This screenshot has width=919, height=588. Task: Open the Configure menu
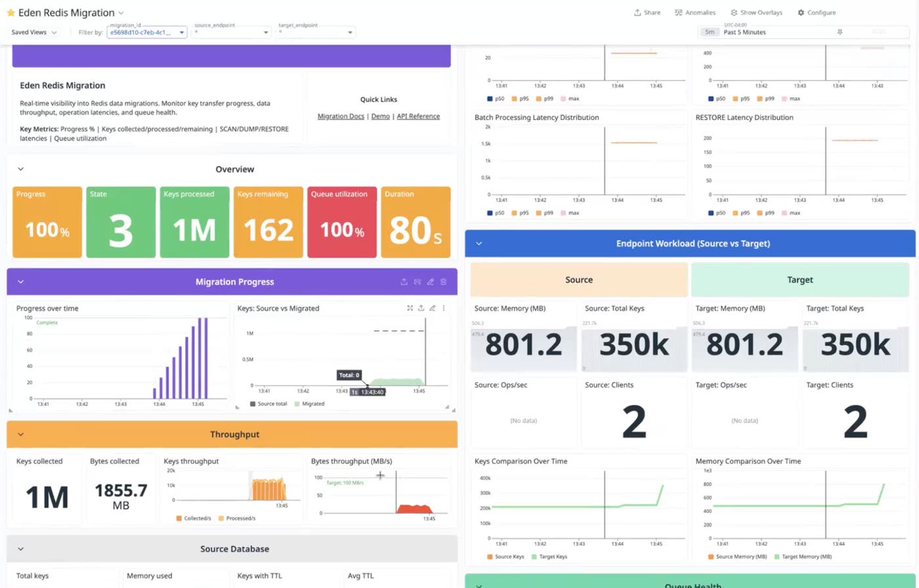click(x=817, y=12)
